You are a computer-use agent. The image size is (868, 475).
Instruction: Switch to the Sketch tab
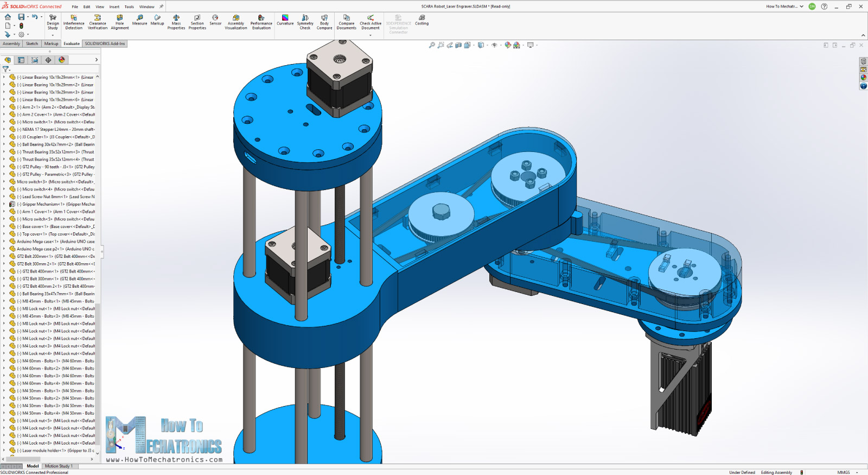pyautogui.click(x=32, y=44)
